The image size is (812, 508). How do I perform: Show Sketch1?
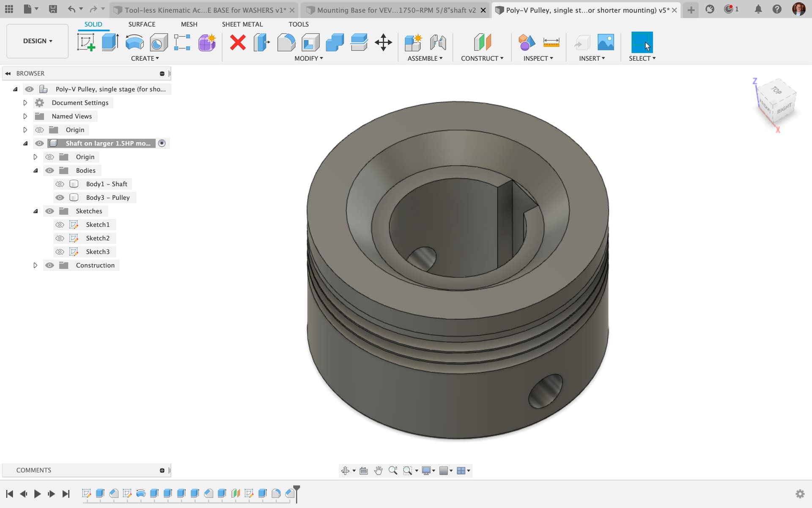coord(60,224)
